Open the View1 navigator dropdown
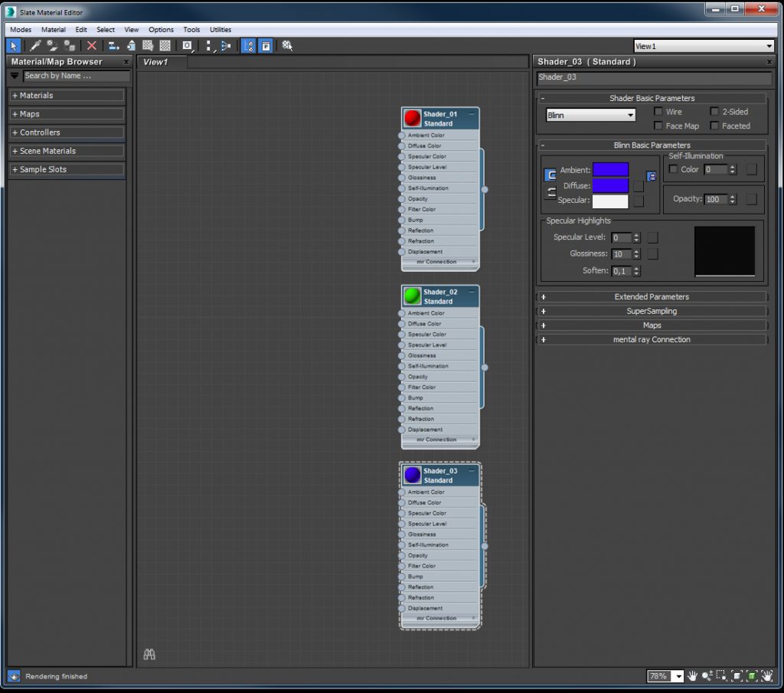784x693 pixels. click(704, 46)
